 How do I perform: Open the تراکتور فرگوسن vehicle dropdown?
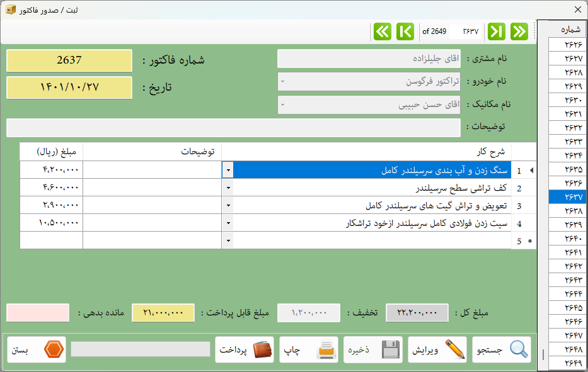(282, 81)
